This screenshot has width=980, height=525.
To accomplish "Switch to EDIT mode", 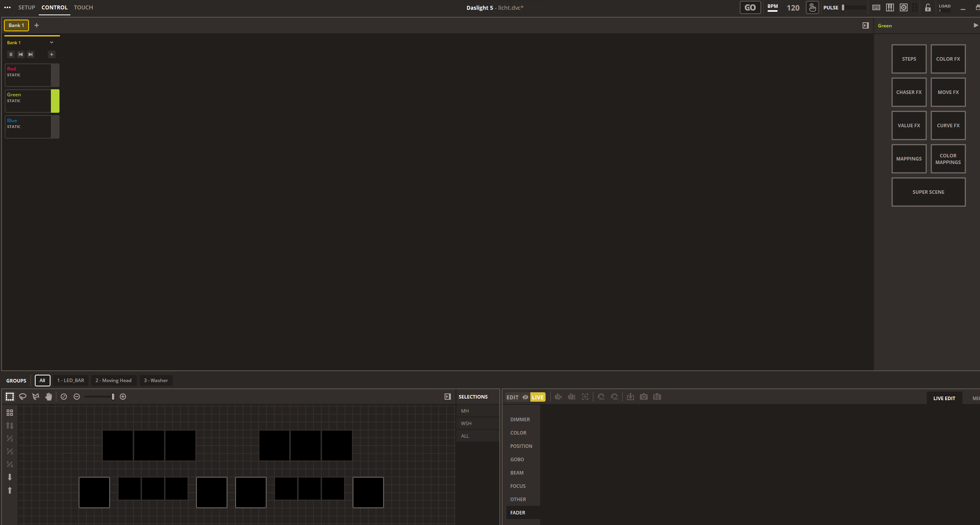I will [x=512, y=397].
